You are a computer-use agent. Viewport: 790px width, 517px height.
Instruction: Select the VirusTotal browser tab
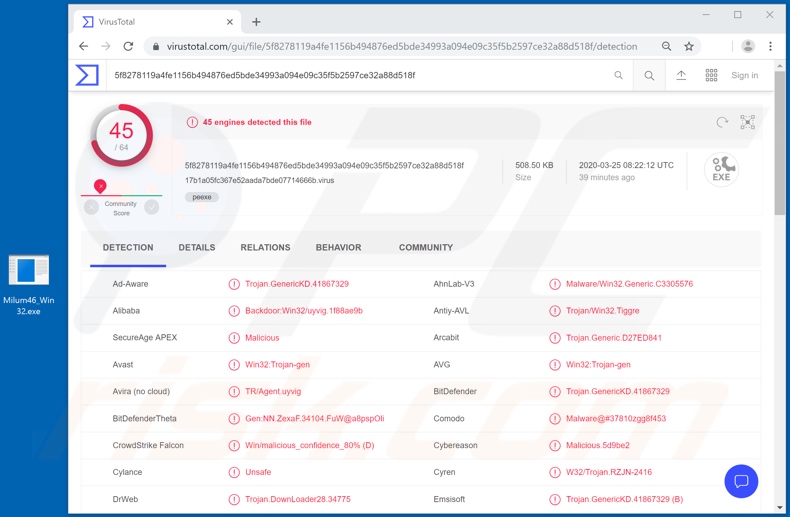[158, 22]
